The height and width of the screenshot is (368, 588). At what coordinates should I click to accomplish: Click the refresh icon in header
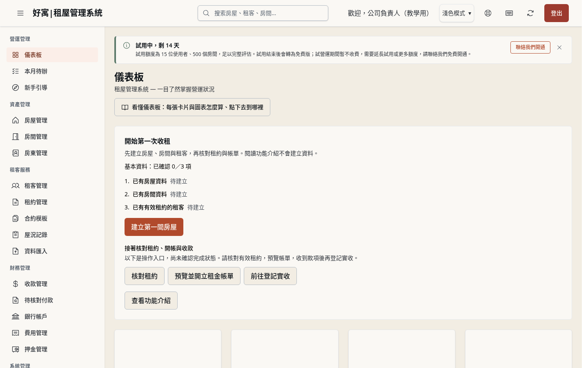tap(530, 13)
